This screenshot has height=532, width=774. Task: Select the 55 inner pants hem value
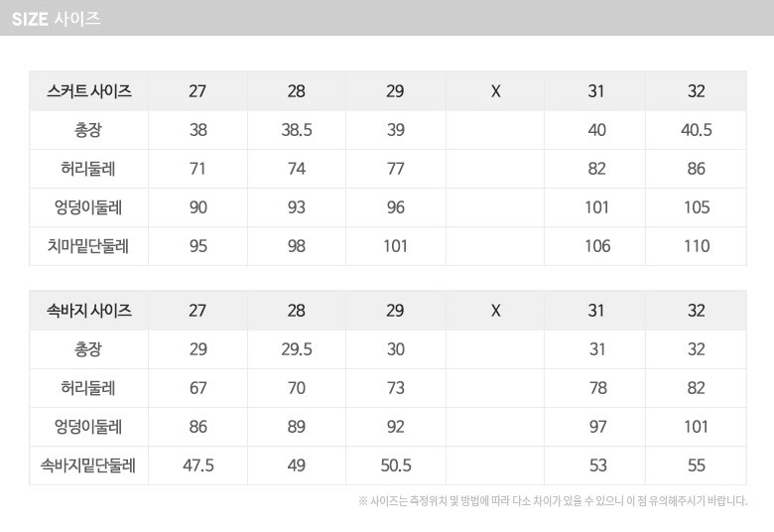pyautogui.click(x=697, y=465)
